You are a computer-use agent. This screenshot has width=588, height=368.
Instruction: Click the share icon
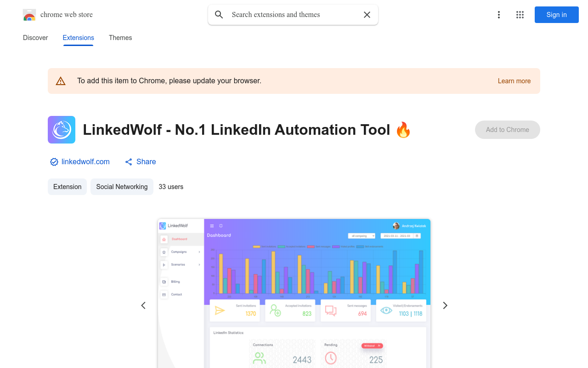(x=129, y=162)
